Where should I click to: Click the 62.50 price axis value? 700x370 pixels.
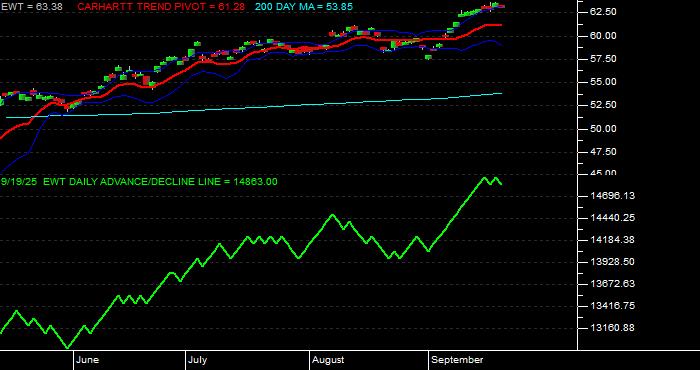(604, 12)
